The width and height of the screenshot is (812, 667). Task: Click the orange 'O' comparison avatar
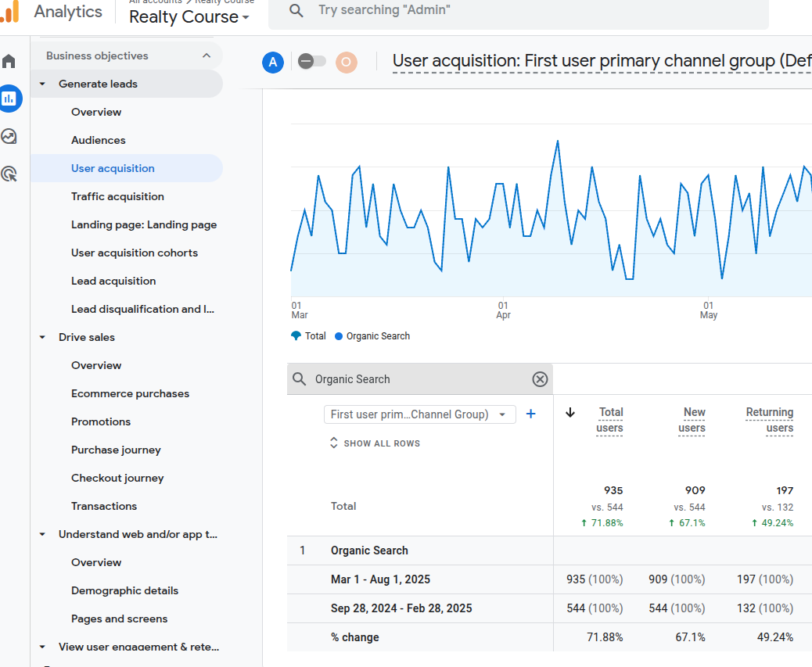[347, 63]
